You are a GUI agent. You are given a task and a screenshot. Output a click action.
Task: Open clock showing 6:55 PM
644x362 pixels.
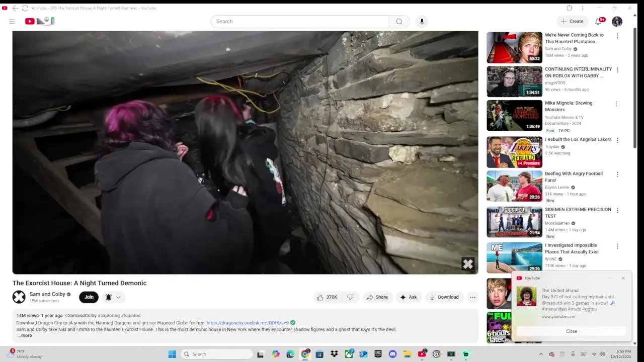click(620, 354)
